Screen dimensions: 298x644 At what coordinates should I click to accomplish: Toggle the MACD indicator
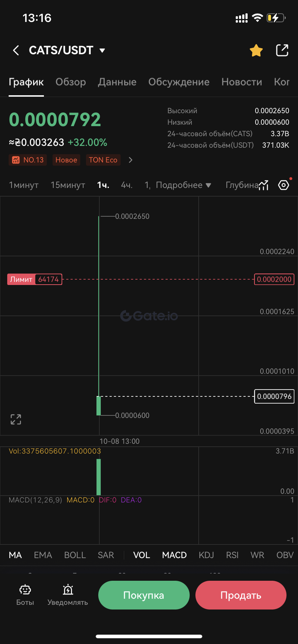click(x=175, y=555)
